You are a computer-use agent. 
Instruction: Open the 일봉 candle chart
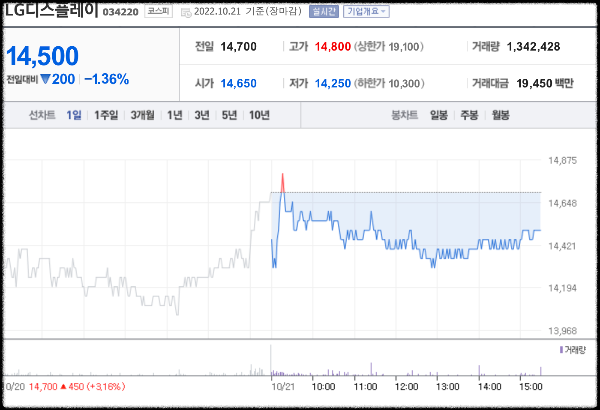coord(439,115)
